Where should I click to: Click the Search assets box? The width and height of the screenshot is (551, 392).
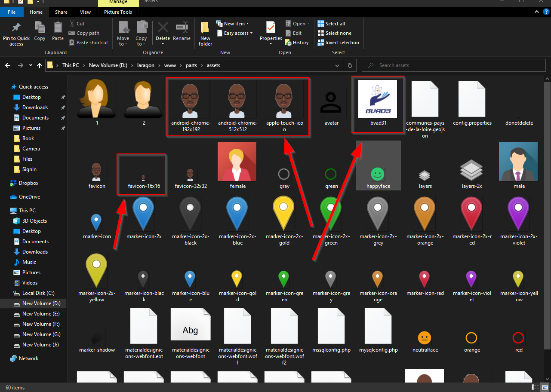pos(454,65)
